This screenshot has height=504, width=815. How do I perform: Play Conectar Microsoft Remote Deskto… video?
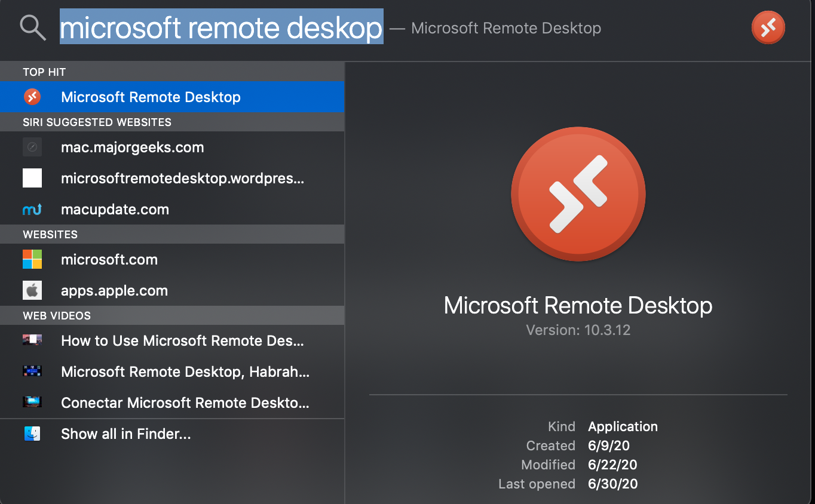tap(172, 402)
